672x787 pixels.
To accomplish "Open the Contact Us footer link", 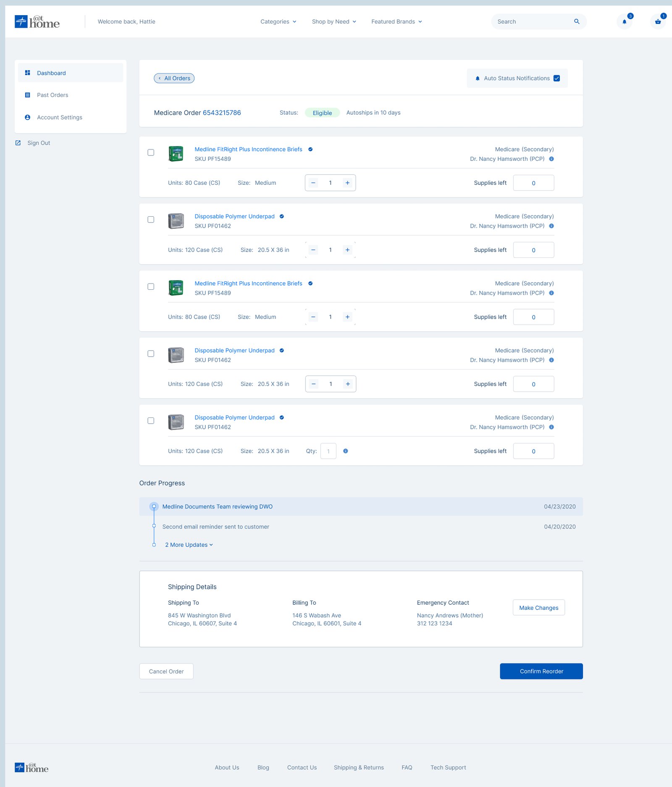I will tap(302, 768).
